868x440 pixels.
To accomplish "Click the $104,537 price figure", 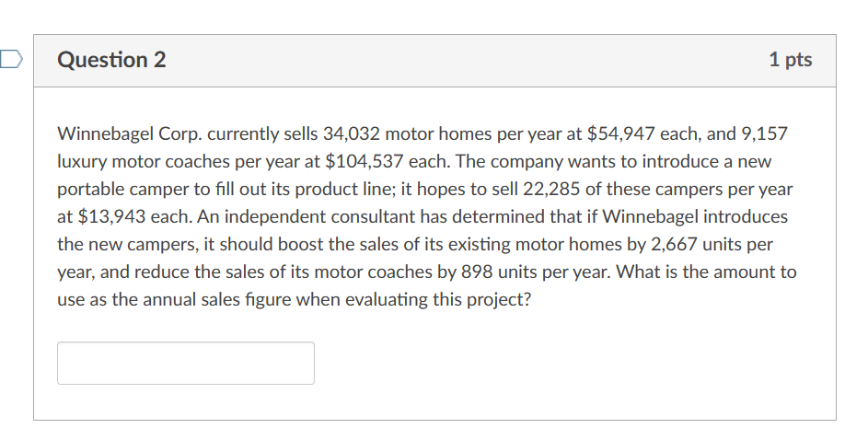I will coord(365,162).
